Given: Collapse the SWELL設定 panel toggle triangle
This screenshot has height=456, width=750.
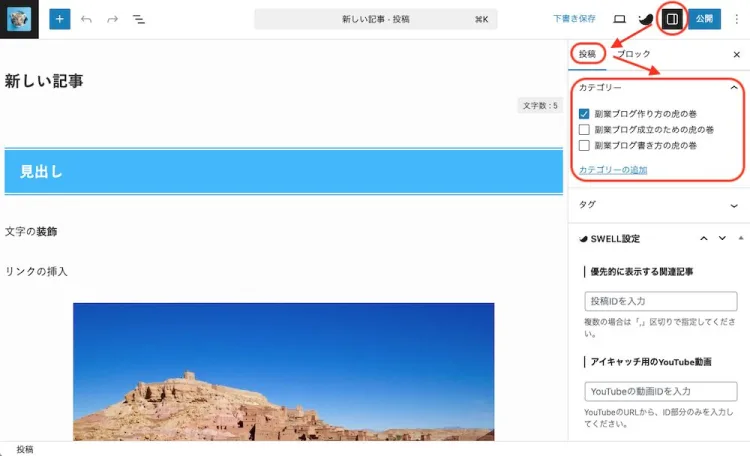Looking at the screenshot, I should click(741, 238).
